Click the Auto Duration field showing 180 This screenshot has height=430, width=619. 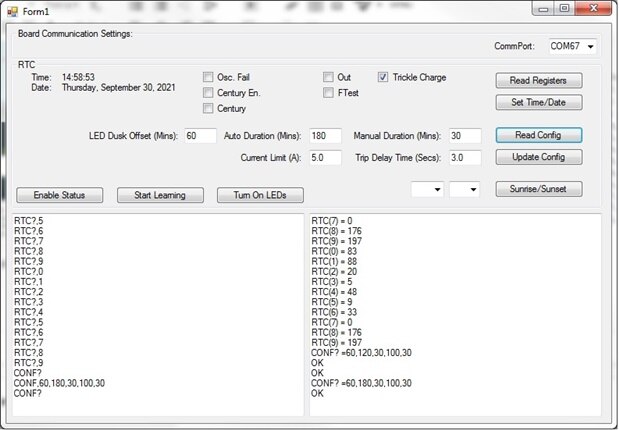pos(325,136)
